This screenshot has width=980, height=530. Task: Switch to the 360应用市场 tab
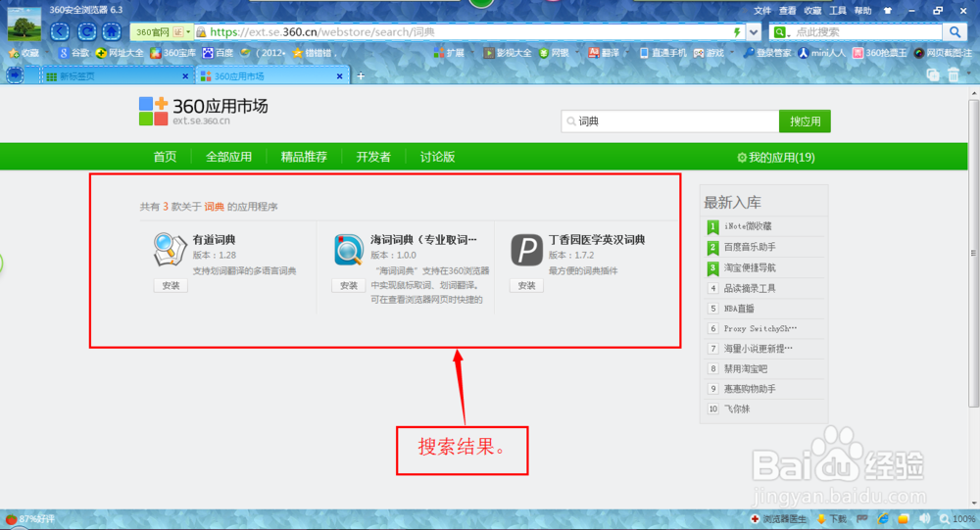pos(271,75)
